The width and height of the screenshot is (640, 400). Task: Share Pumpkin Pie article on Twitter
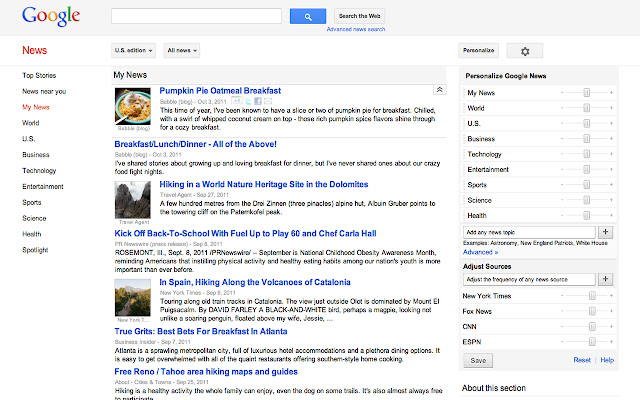[x=249, y=101]
